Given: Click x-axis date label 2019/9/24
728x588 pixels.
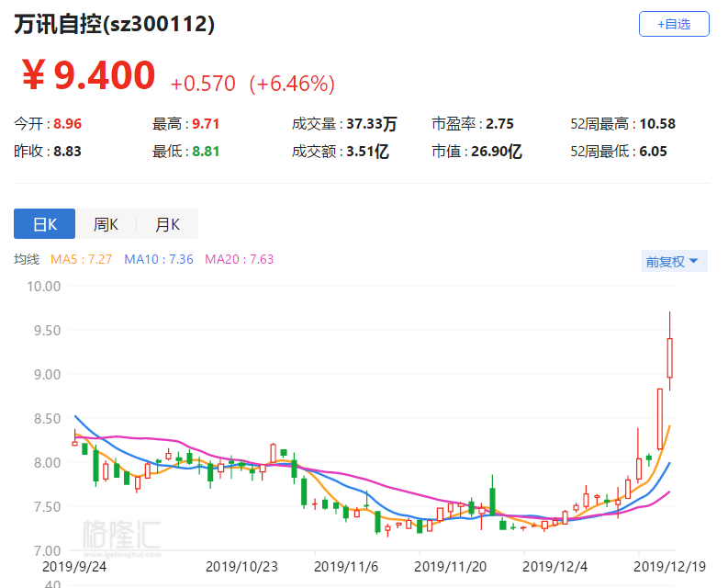Looking at the screenshot, I should 74,567.
